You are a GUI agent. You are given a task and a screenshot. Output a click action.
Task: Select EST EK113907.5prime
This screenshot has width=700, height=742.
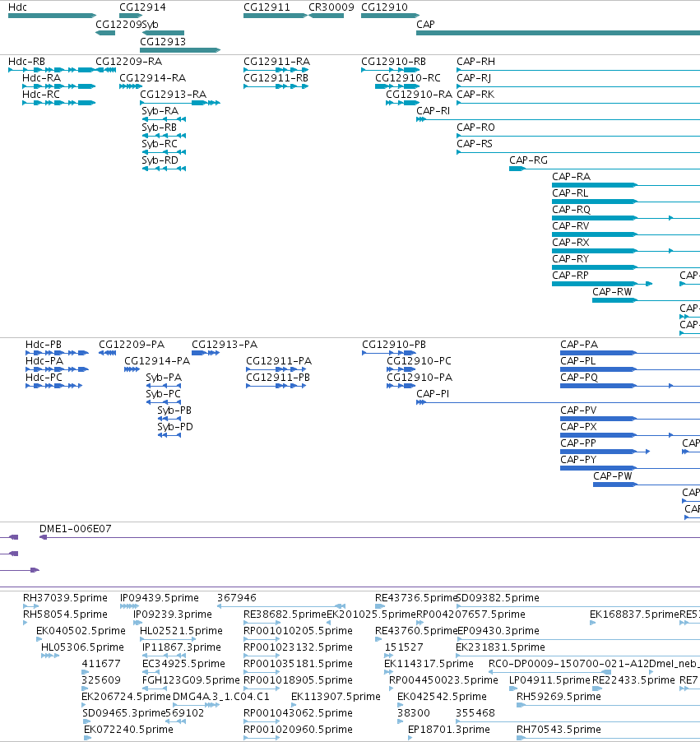tap(294, 705)
